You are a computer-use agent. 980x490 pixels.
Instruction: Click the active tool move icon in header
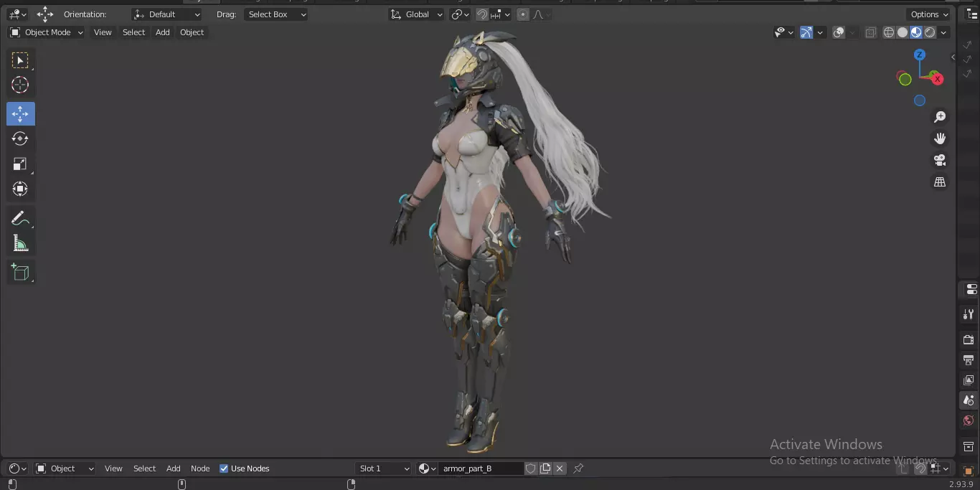pyautogui.click(x=45, y=14)
